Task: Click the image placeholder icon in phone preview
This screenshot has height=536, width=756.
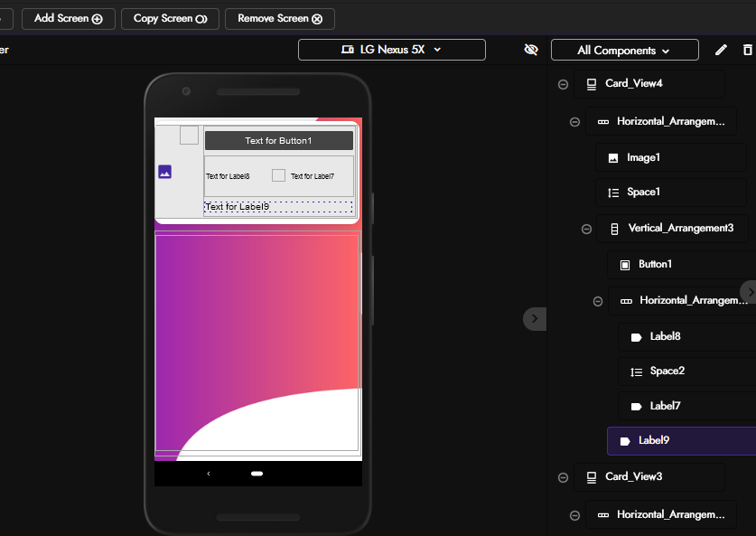Action: click(164, 172)
